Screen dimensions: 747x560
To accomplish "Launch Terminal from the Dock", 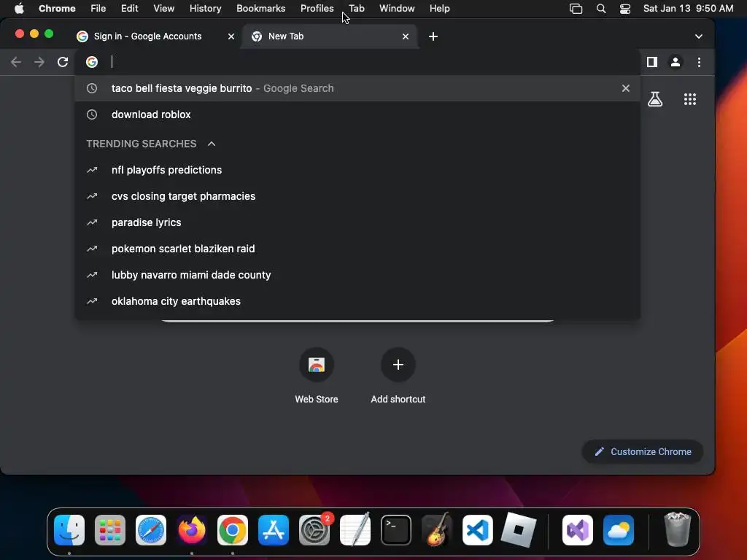I will click(396, 530).
